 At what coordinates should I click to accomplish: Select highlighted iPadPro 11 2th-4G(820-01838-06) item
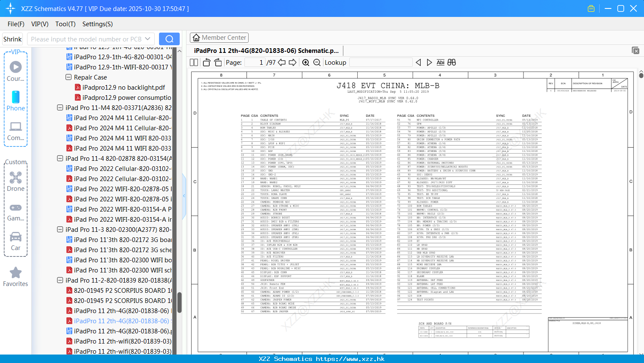point(118,321)
